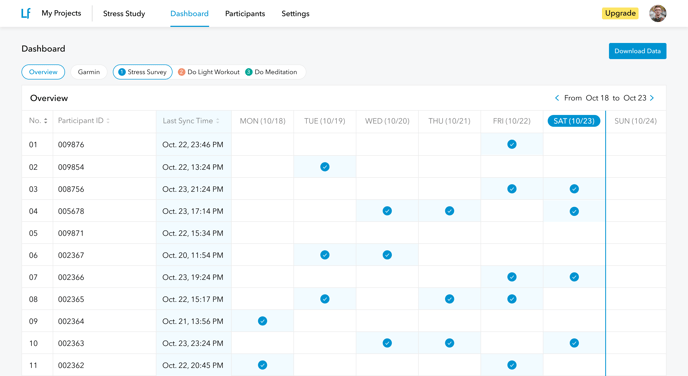
Task: Click checkmark for 009876 on FRI (10/22)
Action: coord(512,144)
